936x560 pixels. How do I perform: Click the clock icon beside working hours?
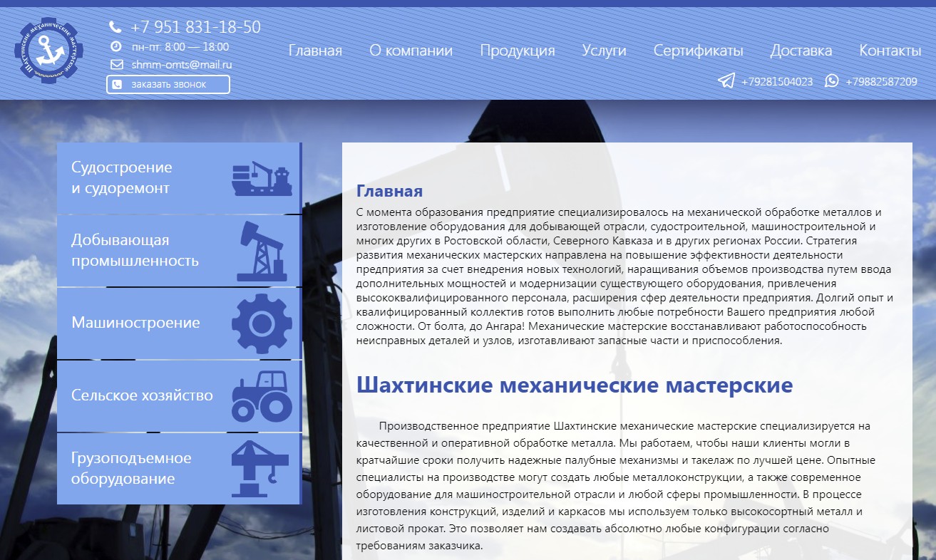(116, 46)
